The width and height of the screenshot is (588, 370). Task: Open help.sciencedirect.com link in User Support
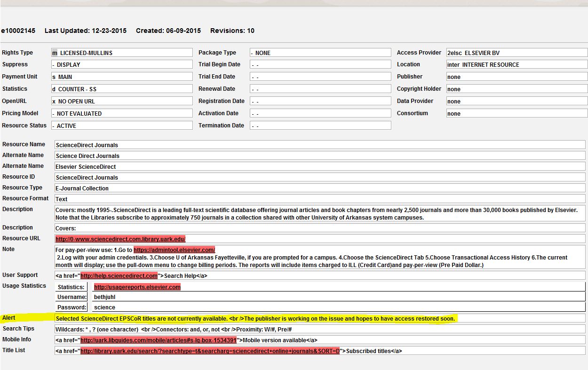pos(119,276)
